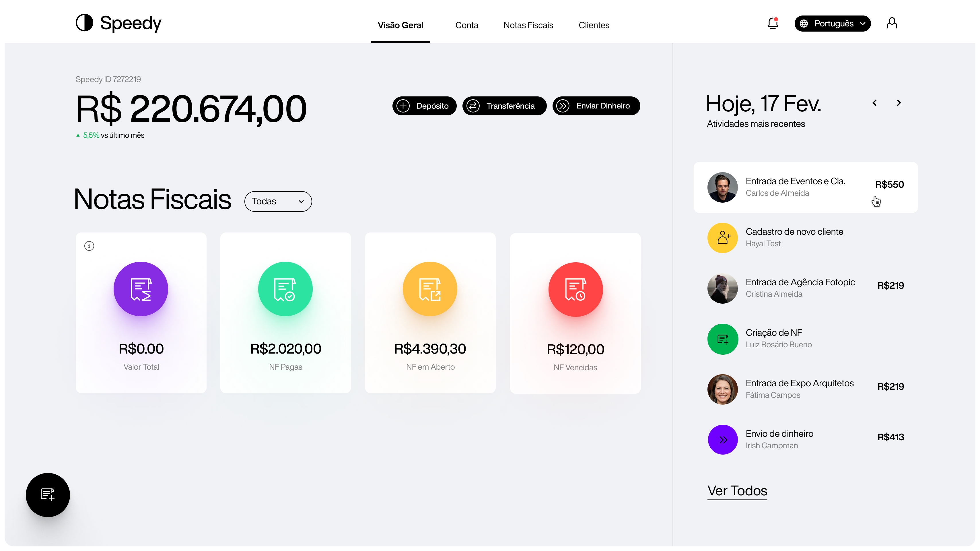980x551 pixels.
Task: Open the Português language dropdown
Action: click(832, 24)
